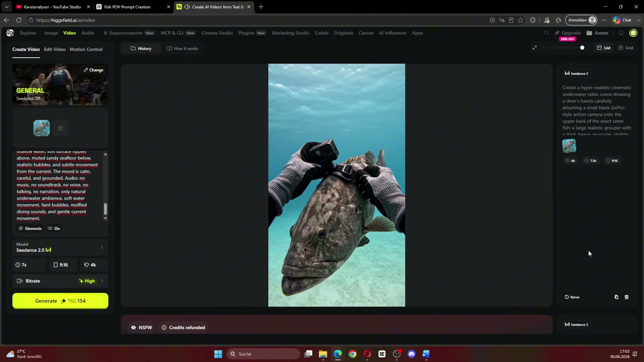Screen dimensions: 644x362
Task: Open the Elements picker
Action: pos(30,228)
